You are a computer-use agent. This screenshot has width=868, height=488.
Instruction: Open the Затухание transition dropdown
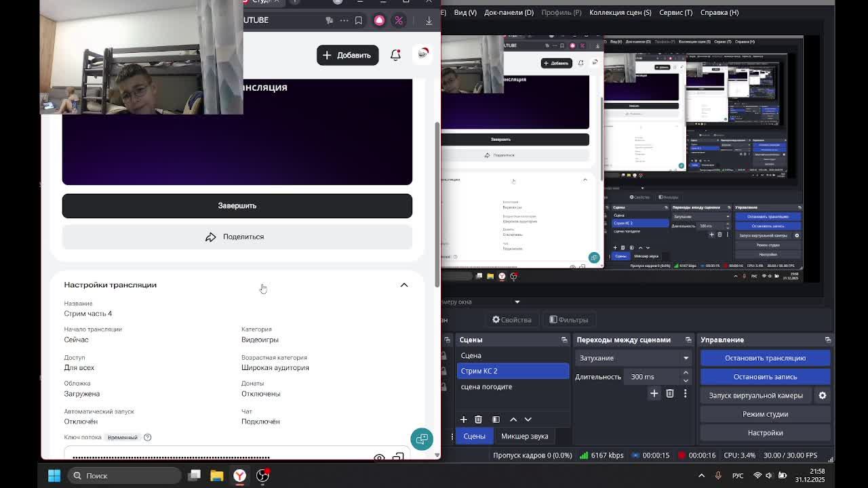coord(633,358)
